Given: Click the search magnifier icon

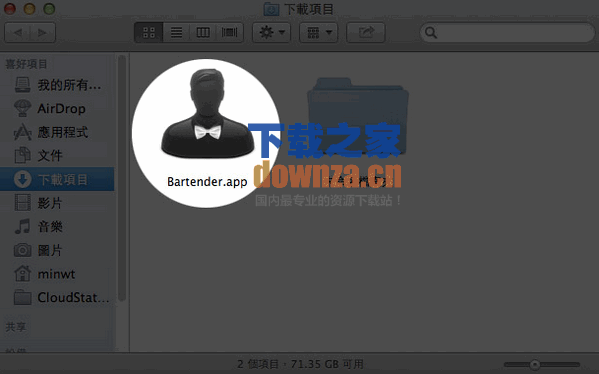Looking at the screenshot, I should tap(431, 33).
